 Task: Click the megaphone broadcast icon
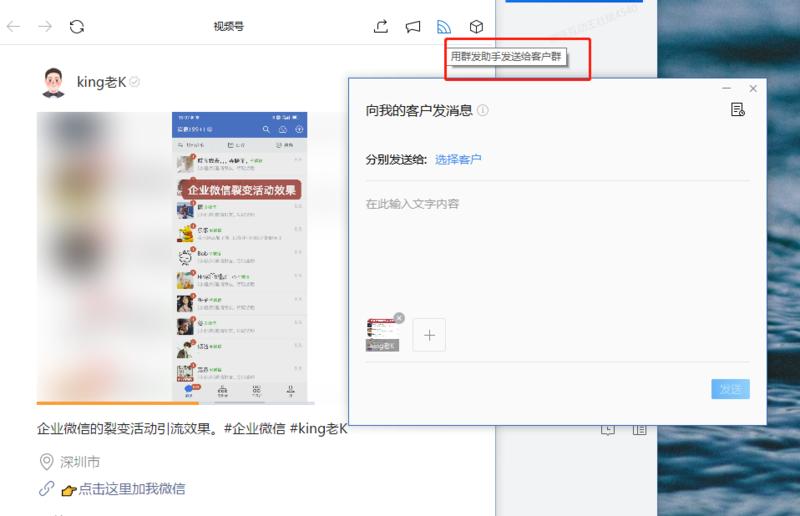pos(413,27)
